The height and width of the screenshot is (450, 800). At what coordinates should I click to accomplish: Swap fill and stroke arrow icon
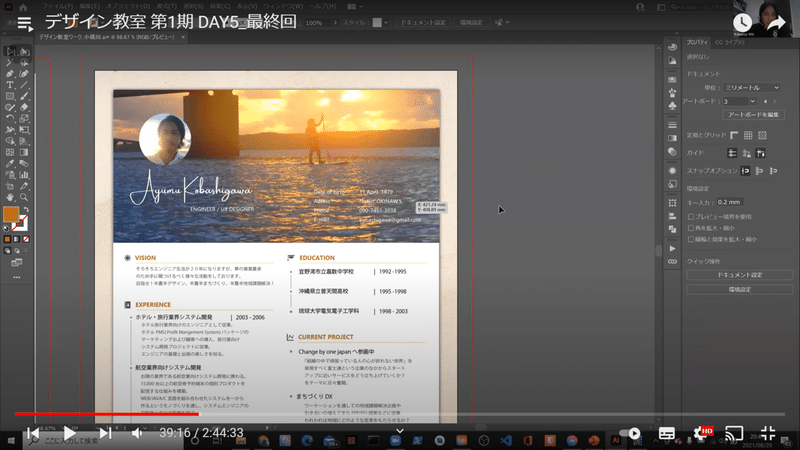point(26,210)
